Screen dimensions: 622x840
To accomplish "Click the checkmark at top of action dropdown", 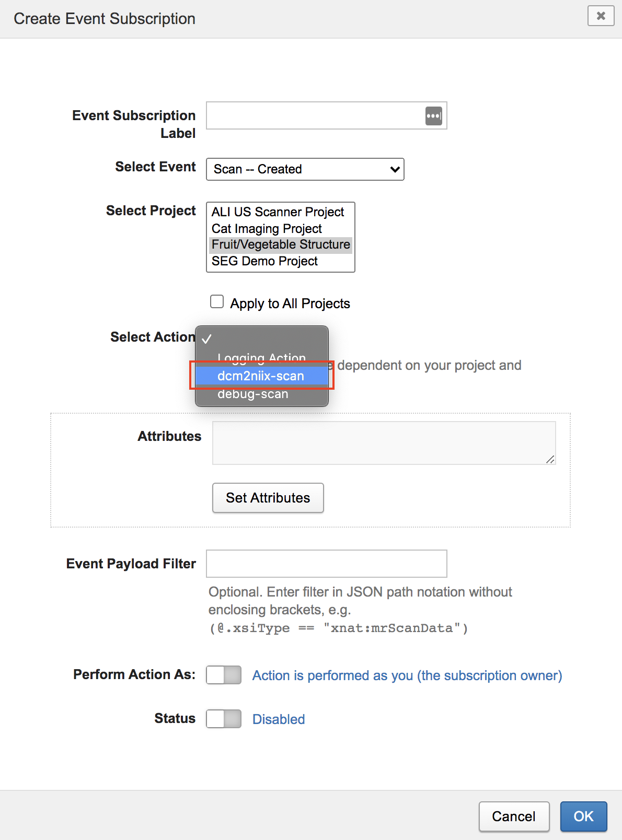I will pyautogui.click(x=209, y=339).
